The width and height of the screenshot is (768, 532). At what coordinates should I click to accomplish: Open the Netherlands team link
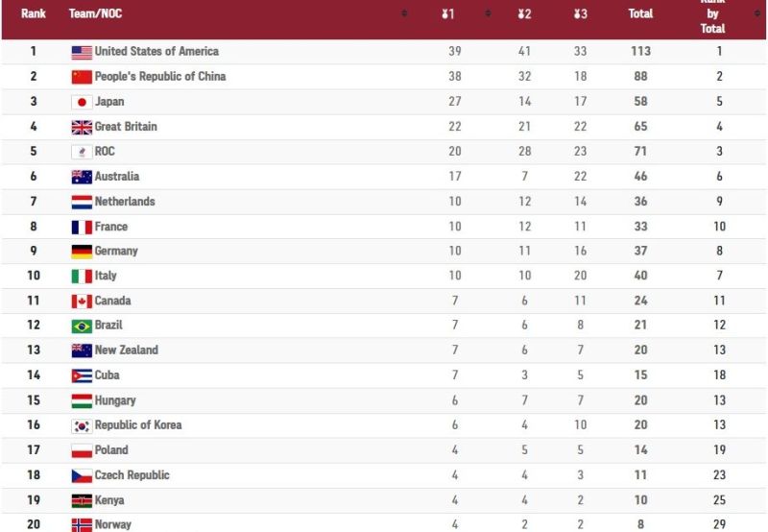coord(125,202)
